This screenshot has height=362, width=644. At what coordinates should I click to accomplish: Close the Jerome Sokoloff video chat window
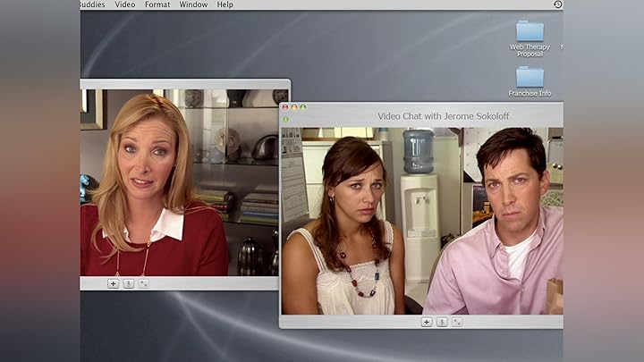(285, 107)
